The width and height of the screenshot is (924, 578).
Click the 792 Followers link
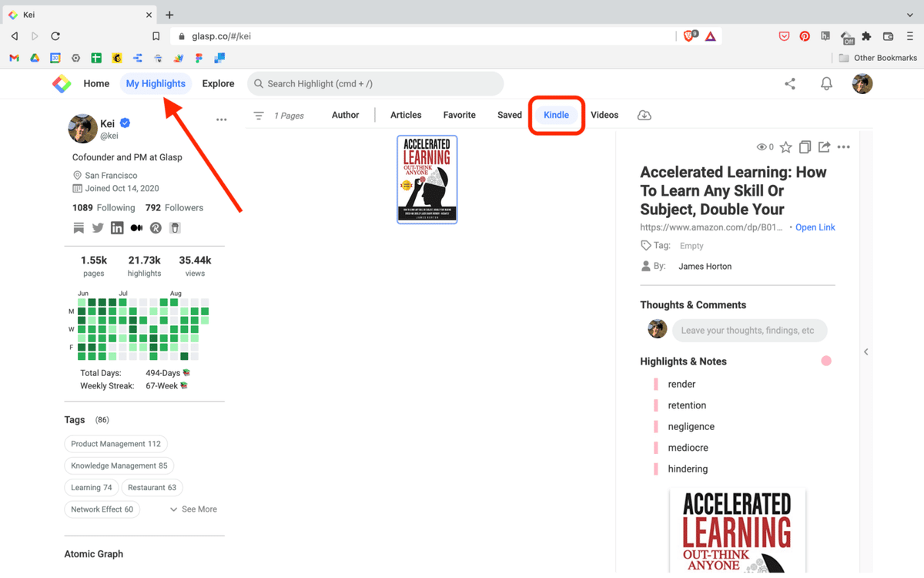point(174,207)
